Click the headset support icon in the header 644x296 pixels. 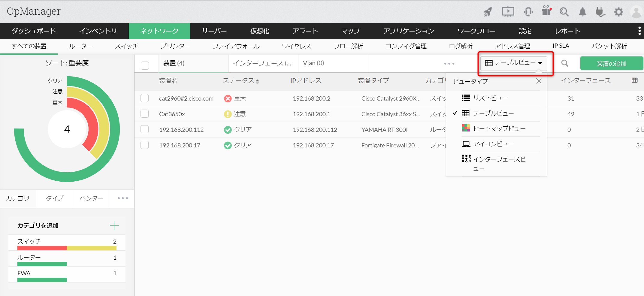click(x=528, y=11)
